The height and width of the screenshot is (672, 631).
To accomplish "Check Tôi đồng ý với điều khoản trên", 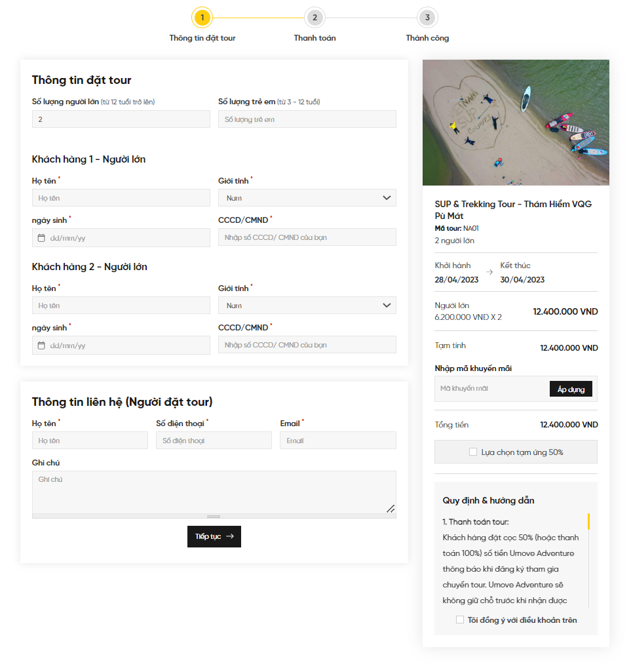I will 459,620.
